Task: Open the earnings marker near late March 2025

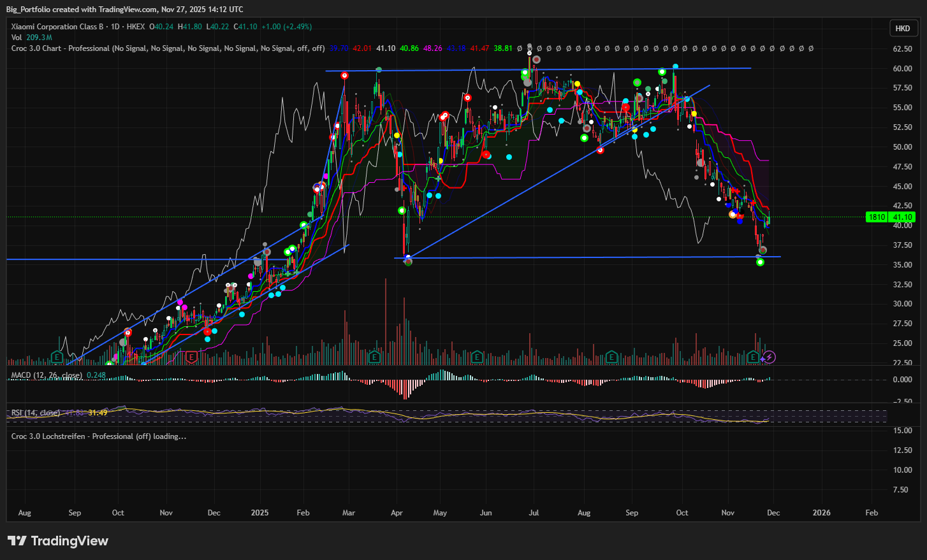Action: pyautogui.click(x=374, y=357)
